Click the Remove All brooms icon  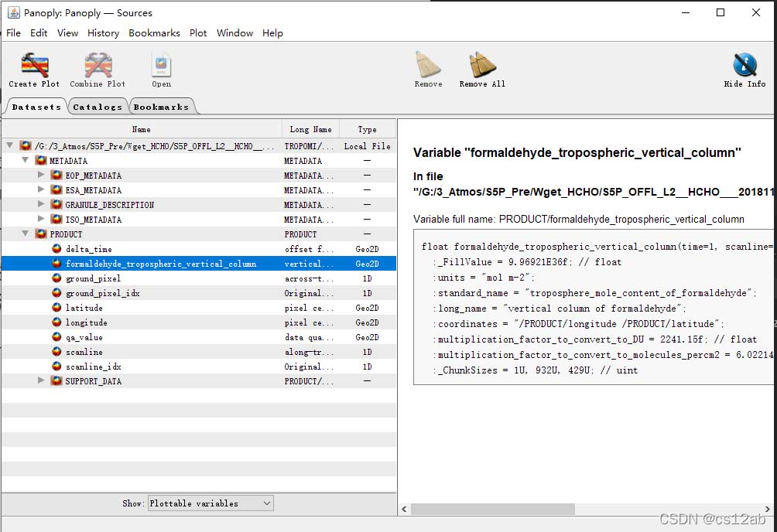coord(482,65)
